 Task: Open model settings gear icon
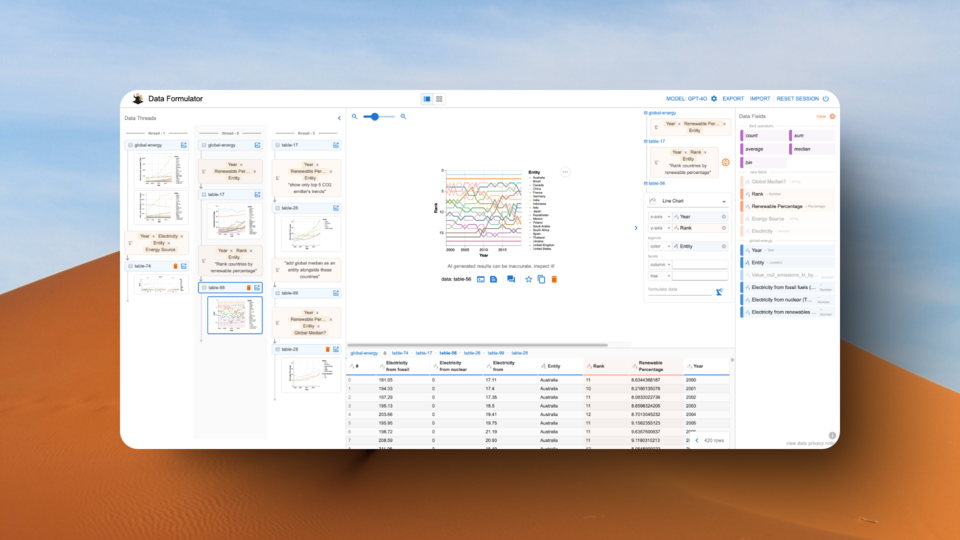coord(714,99)
